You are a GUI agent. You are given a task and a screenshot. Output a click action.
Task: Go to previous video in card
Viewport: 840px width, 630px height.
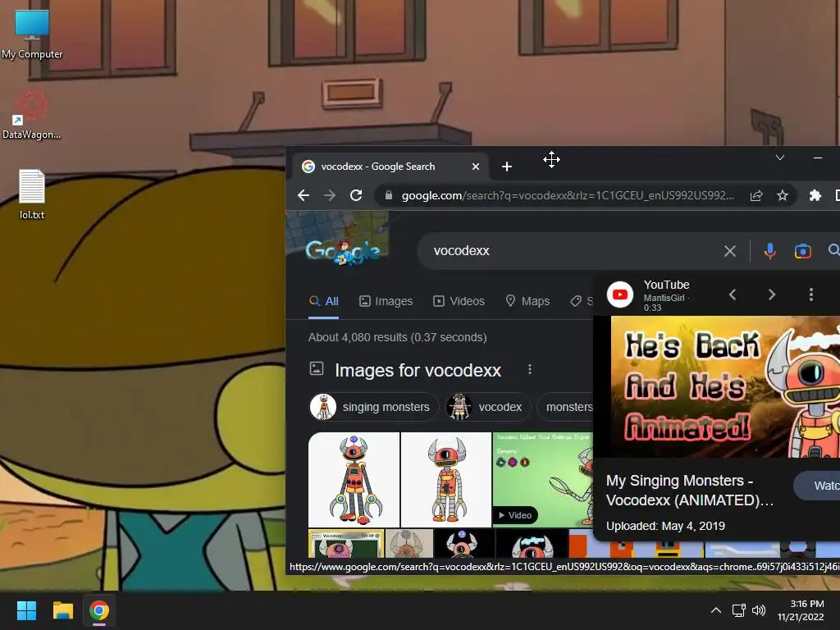(733, 294)
